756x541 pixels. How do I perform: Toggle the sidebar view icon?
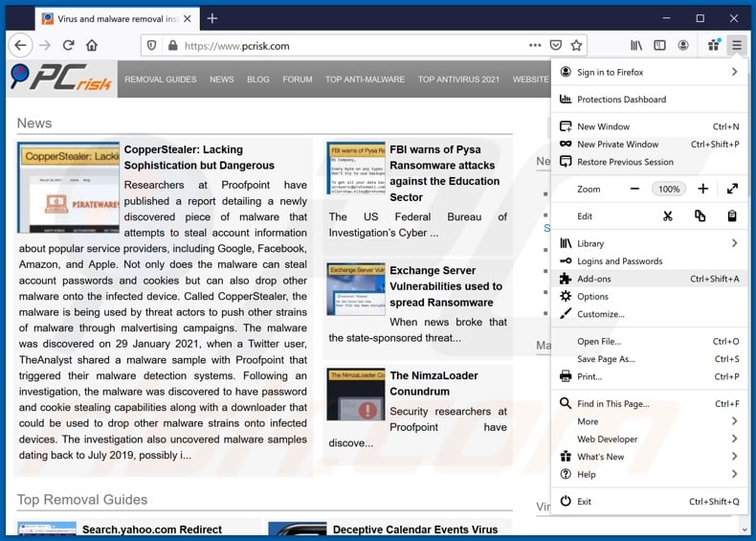pyautogui.click(x=659, y=45)
